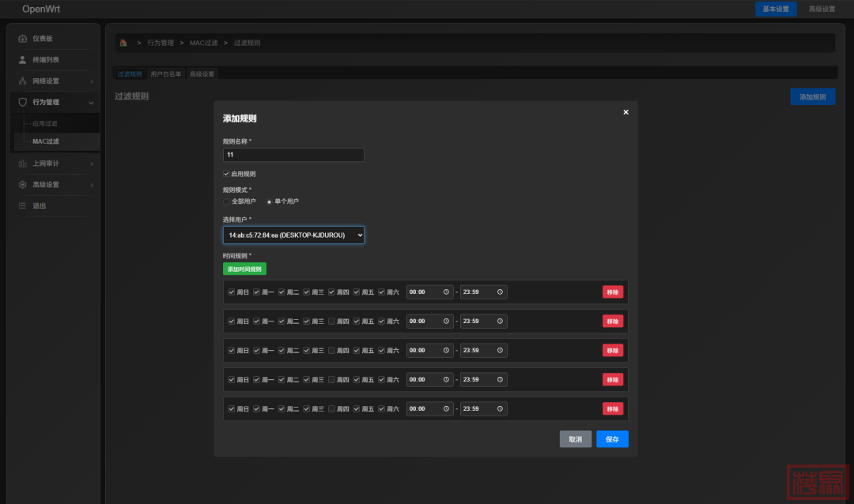
Task: Open the 选择用户 dropdown
Action: pyautogui.click(x=293, y=235)
